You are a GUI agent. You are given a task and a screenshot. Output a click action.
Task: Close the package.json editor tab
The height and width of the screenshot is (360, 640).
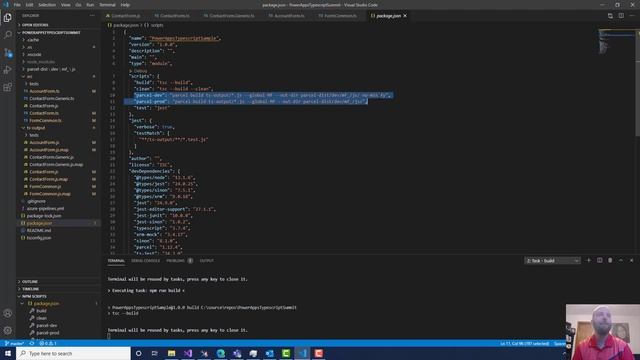point(405,16)
